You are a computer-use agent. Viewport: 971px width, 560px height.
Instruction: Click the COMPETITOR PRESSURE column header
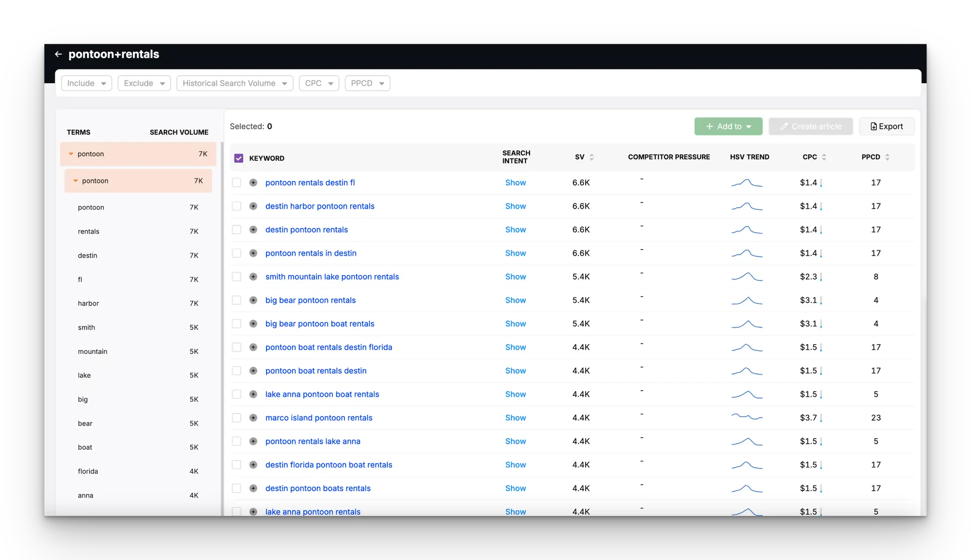coord(669,157)
